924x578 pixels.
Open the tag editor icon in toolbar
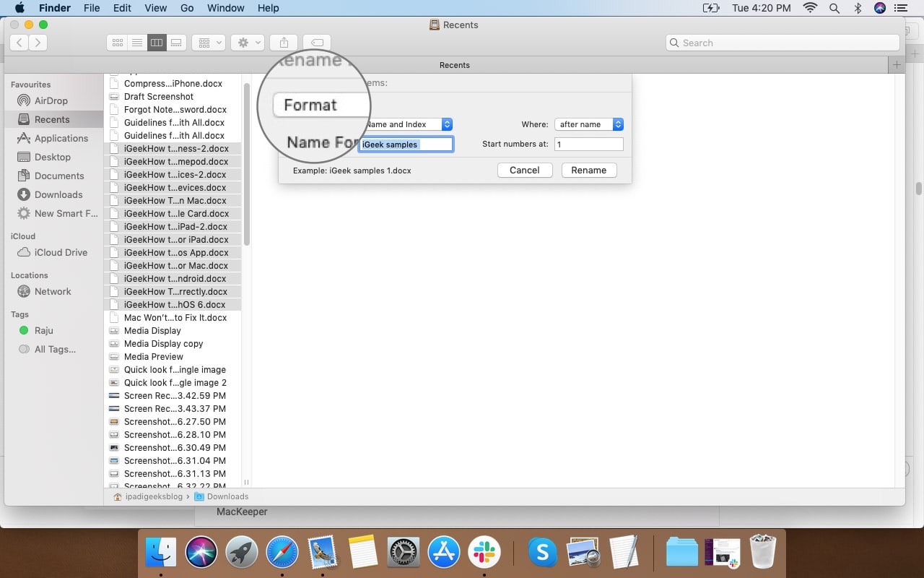point(316,43)
